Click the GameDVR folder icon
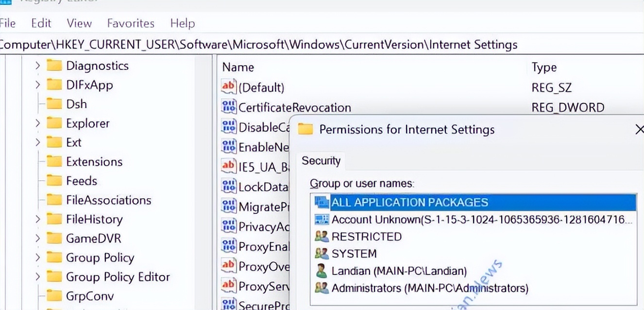 click(54, 239)
